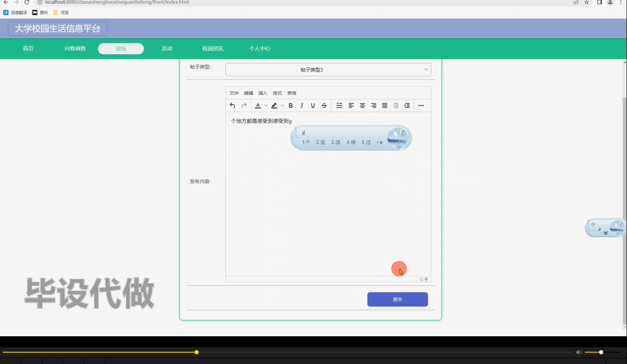Screen dimensions: 627x364
Task: Select candidate 2.该 in the input method bar
Action: click(320, 142)
